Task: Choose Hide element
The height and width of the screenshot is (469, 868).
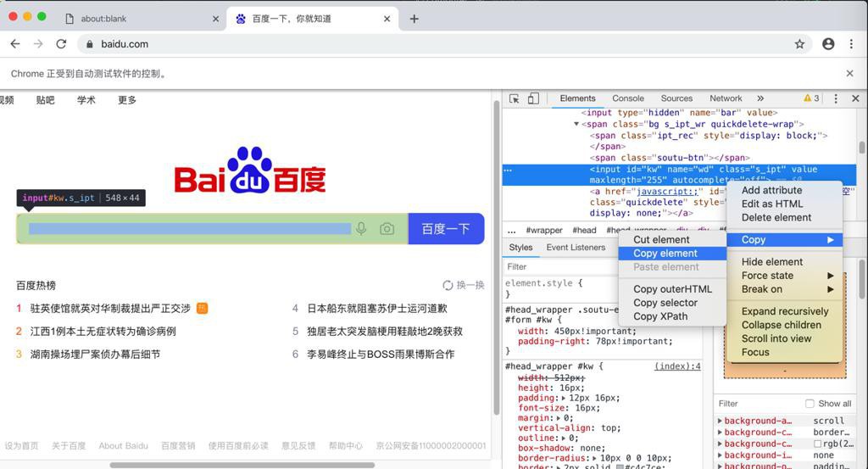Action: (x=784, y=262)
